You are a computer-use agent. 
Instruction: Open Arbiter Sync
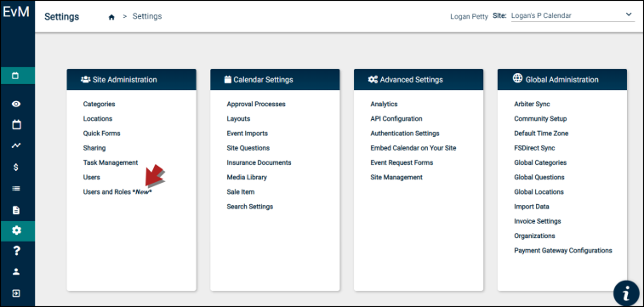[x=532, y=105]
